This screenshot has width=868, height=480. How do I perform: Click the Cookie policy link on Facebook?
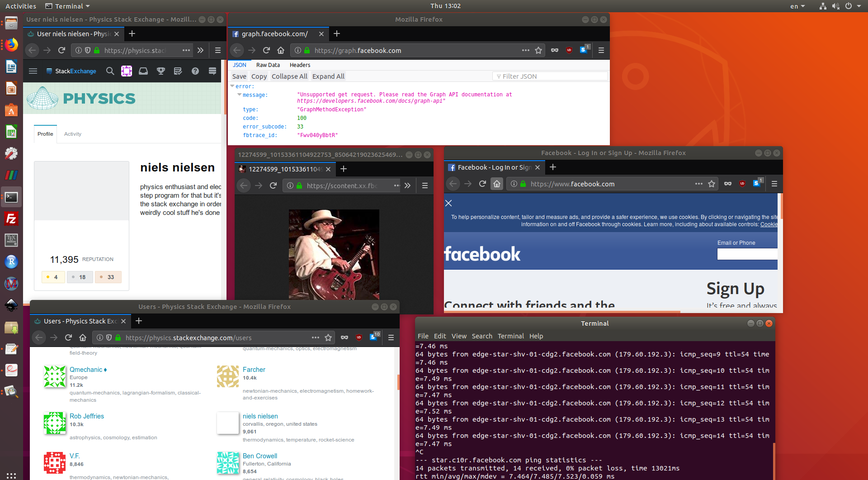click(769, 224)
